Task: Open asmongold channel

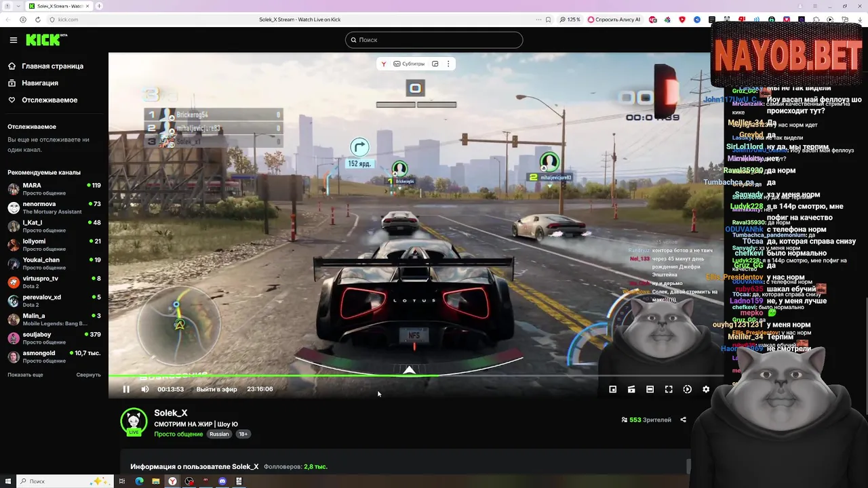Action: (x=54, y=357)
